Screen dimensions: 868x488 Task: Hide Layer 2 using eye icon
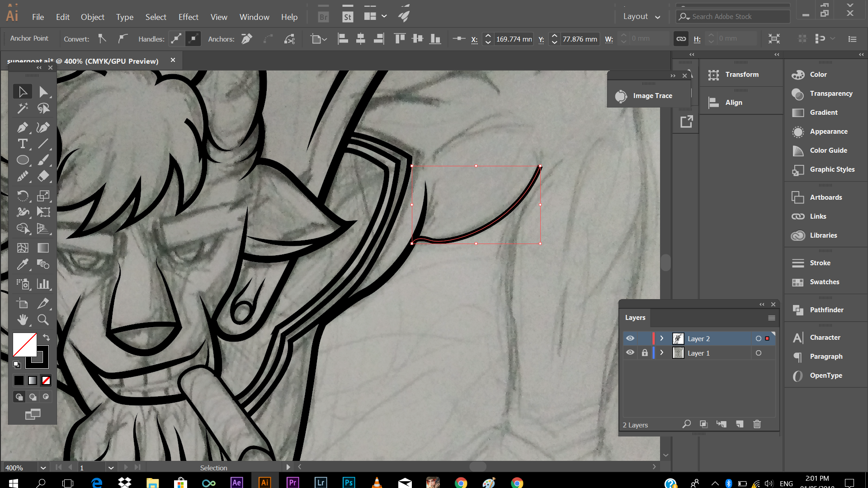(630, 338)
